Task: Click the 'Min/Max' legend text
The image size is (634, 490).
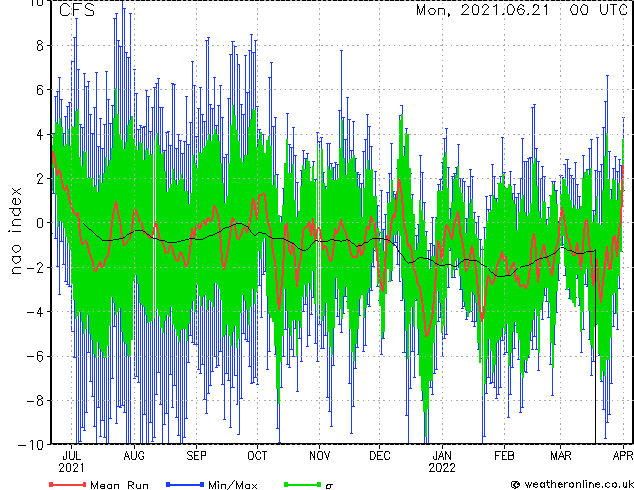Action: [x=233, y=485]
